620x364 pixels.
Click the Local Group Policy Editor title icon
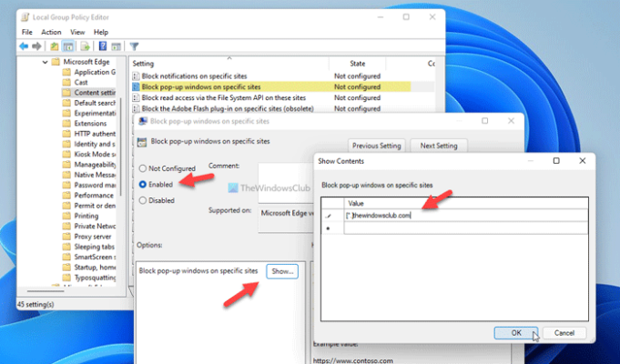point(25,17)
